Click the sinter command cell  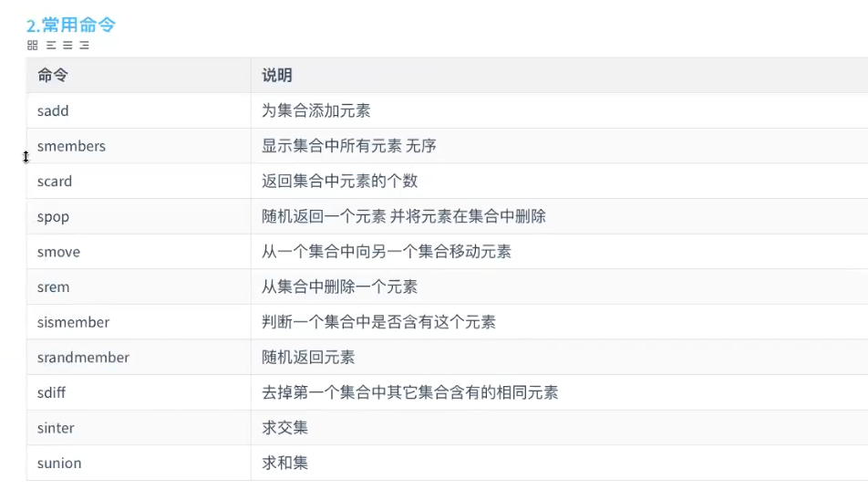point(139,428)
